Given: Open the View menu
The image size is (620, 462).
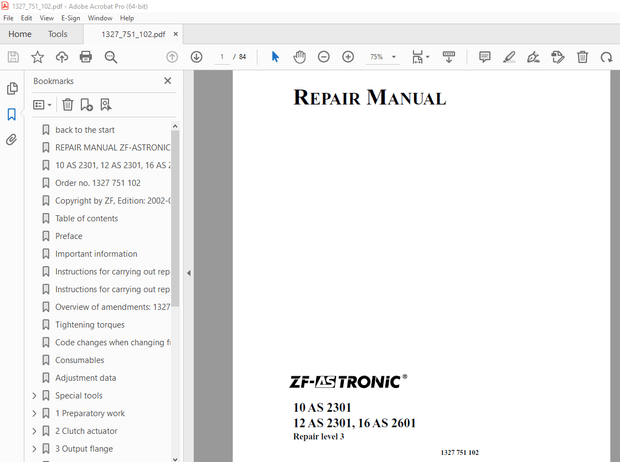Looking at the screenshot, I should tap(47, 18).
